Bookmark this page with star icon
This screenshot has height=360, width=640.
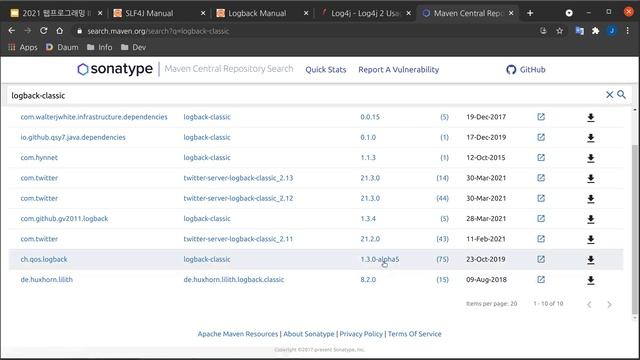pyautogui.click(x=560, y=31)
